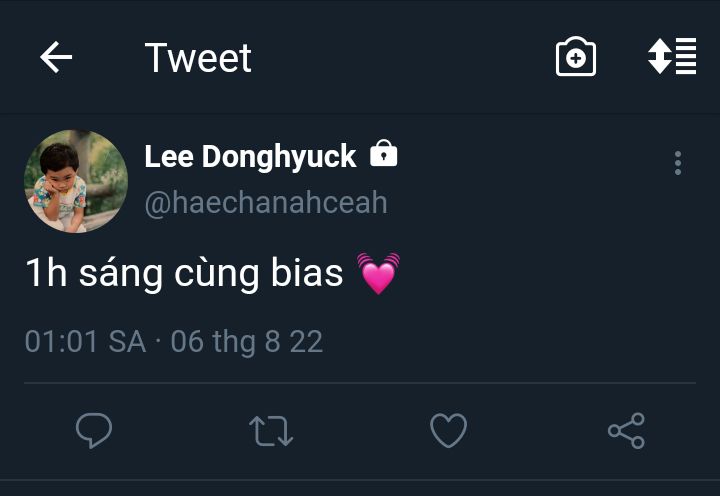Open the Lee Donghyuck display name
720x496 pixels.
tap(250, 156)
